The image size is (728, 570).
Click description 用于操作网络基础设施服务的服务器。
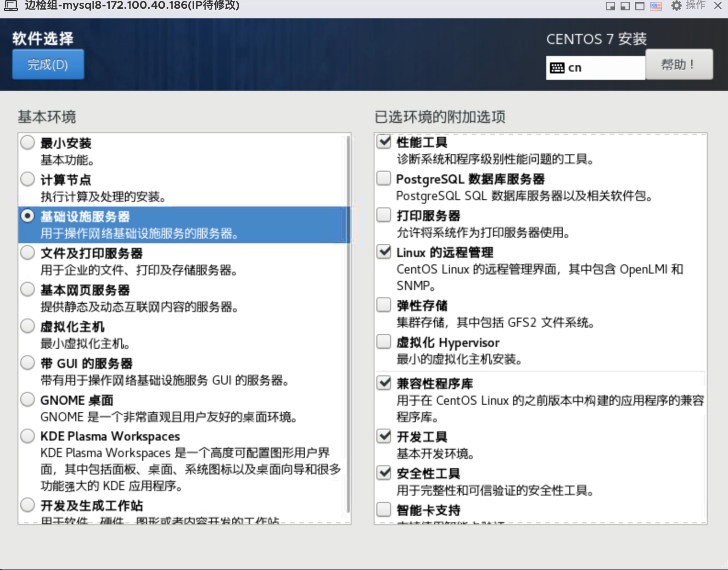pos(140,234)
